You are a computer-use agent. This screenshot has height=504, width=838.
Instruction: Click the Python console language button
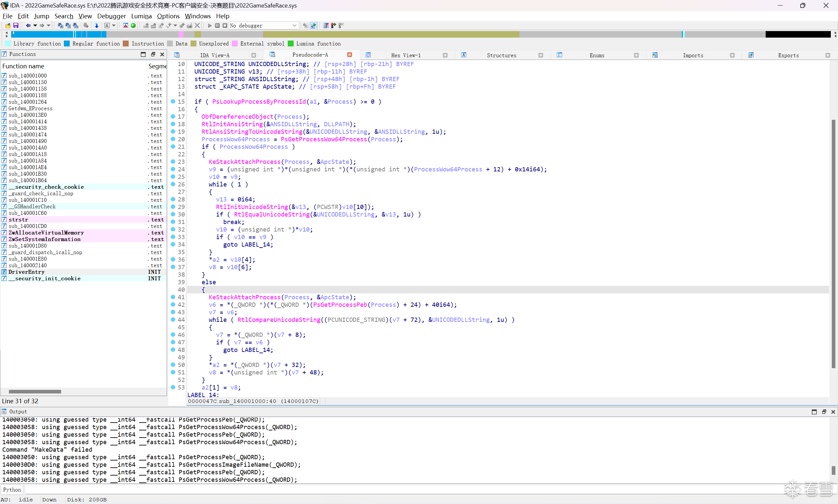[12, 490]
